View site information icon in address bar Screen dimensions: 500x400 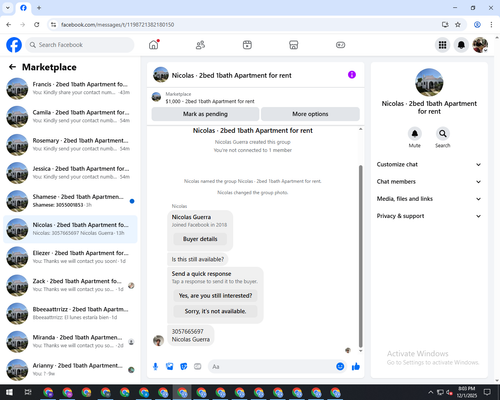point(53,25)
